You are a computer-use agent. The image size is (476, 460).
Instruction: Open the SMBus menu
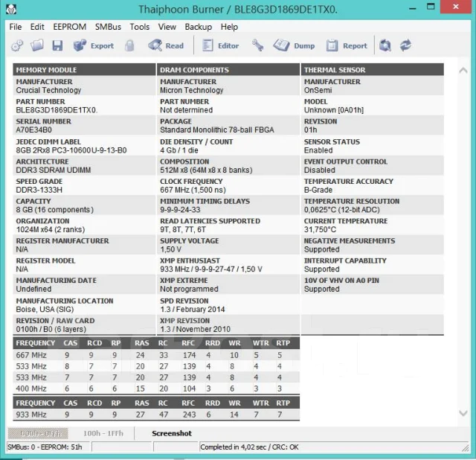[108, 27]
